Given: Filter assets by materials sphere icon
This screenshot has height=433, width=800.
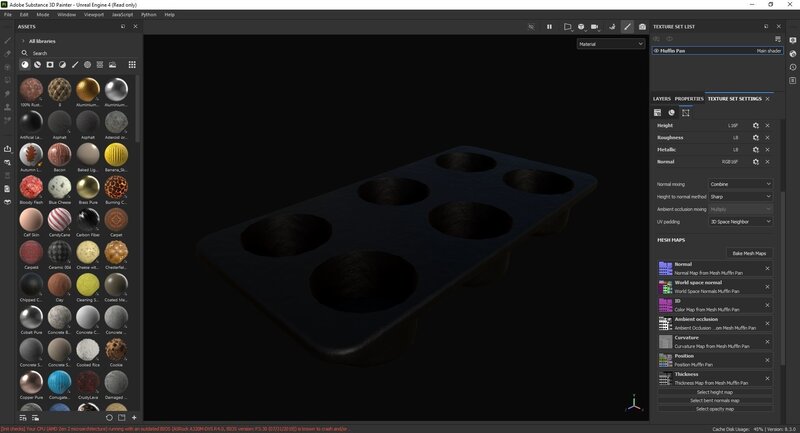Looking at the screenshot, I should (x=26, y=65).
